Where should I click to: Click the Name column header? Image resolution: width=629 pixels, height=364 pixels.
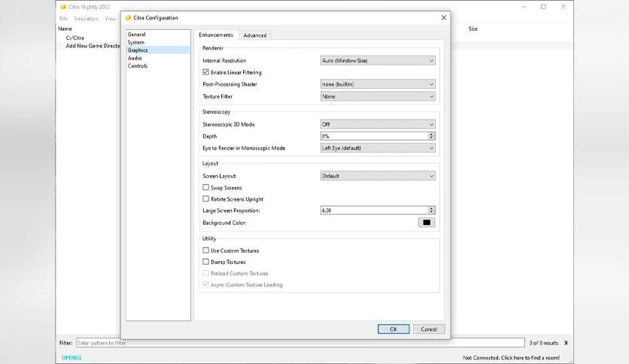coord(65,29)
